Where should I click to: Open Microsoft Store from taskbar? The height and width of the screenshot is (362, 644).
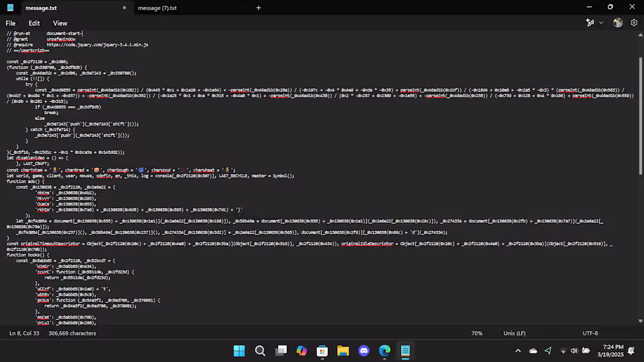[323, 351]
